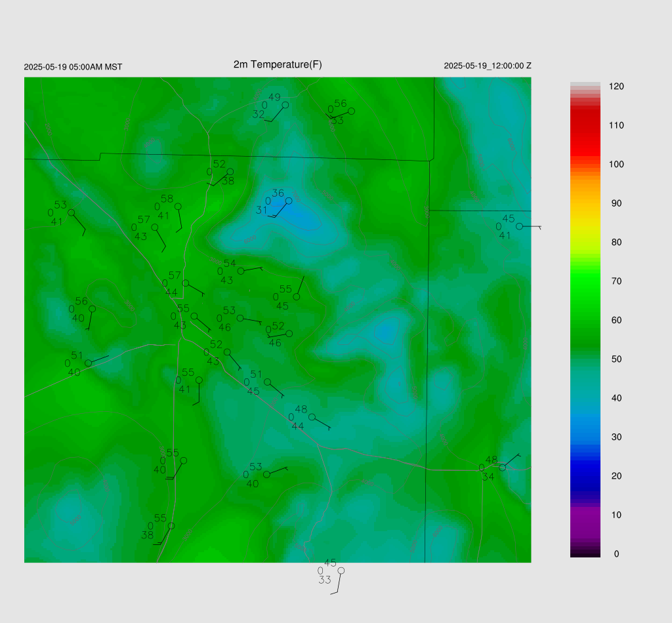672x623 pixels.
Task: Click the station temperature reading "54"
Action: (x=230, y=264)
